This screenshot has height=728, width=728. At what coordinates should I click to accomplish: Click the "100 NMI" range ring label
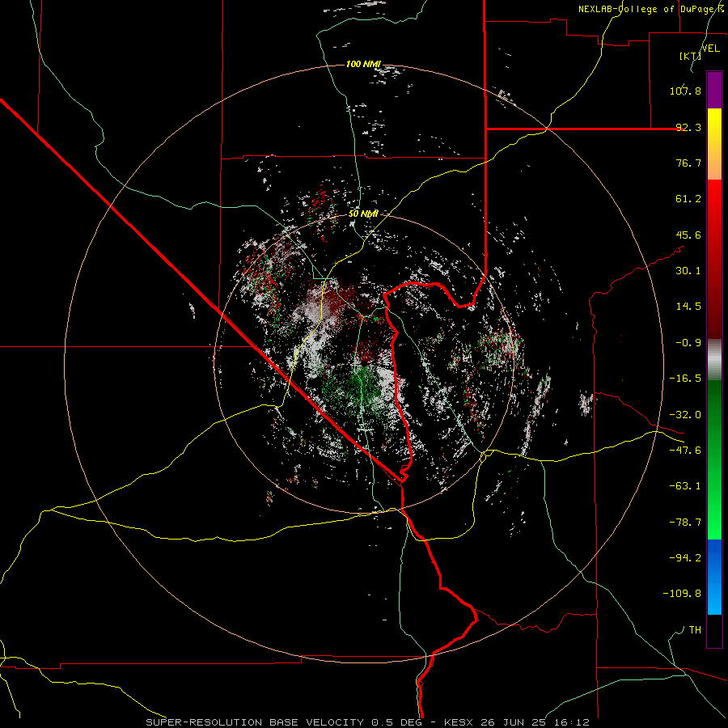pos(363,64)
